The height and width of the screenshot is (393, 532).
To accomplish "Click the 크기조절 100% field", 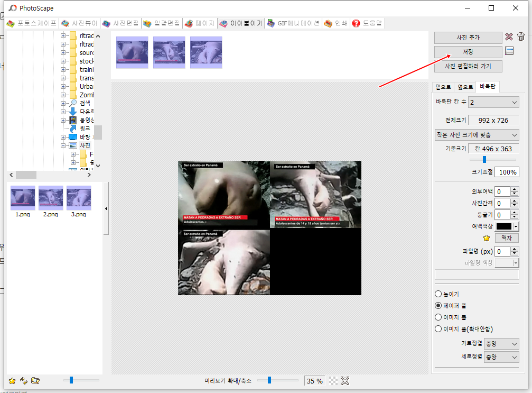I will pyautogui.click(x=507, y=172).
